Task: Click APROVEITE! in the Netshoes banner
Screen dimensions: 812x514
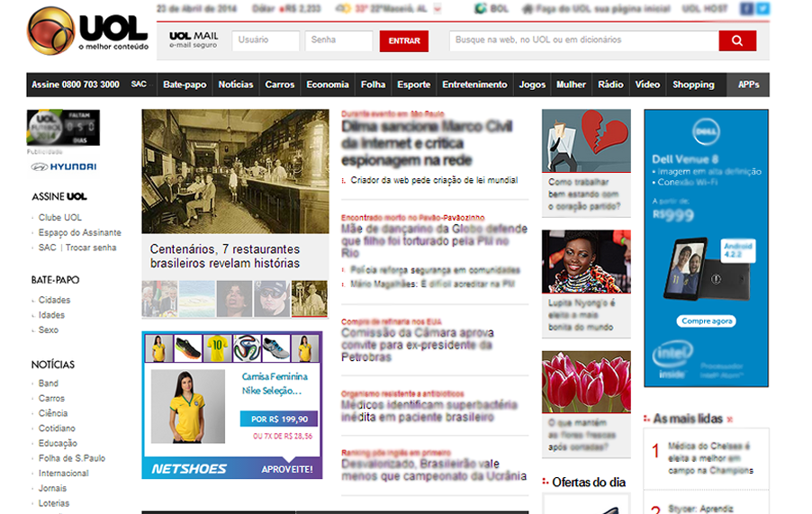Action: (x=287, y=470)
